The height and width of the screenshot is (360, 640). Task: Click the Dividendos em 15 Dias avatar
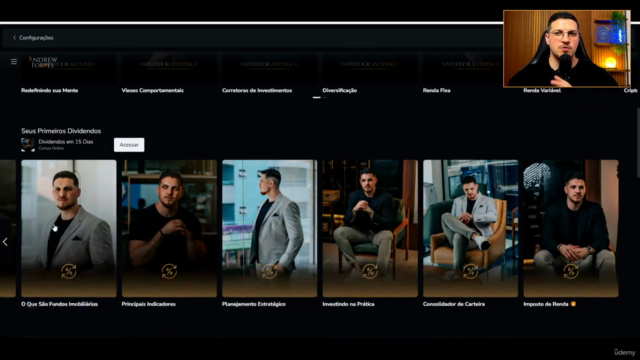[28, 144]
